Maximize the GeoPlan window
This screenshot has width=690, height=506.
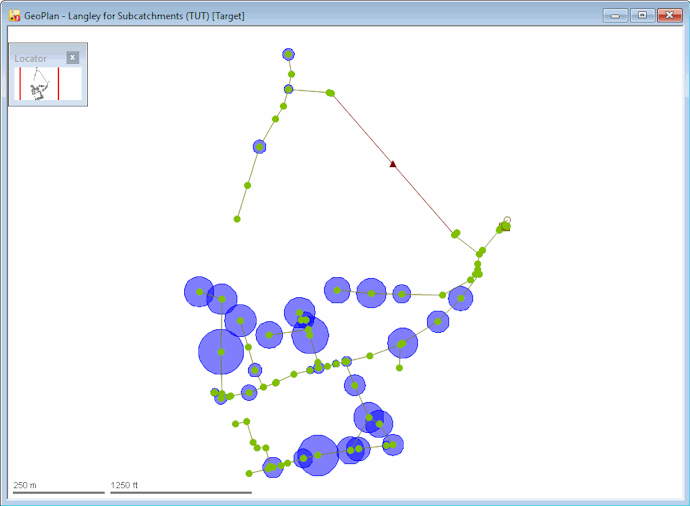(x=642, y=15)
